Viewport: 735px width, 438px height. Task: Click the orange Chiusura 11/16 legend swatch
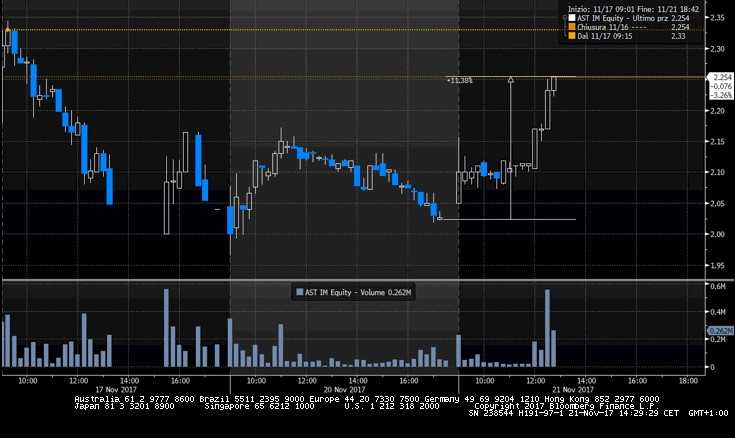click(571, 27)
